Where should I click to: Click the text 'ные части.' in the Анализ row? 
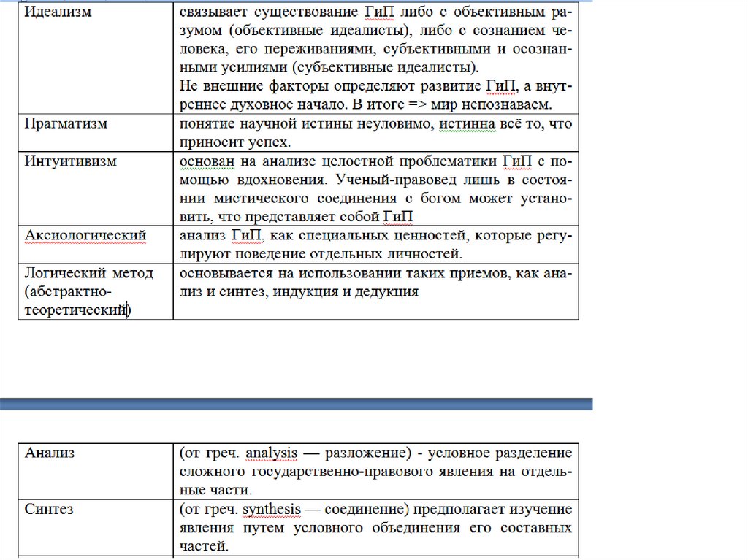[215, 490]
